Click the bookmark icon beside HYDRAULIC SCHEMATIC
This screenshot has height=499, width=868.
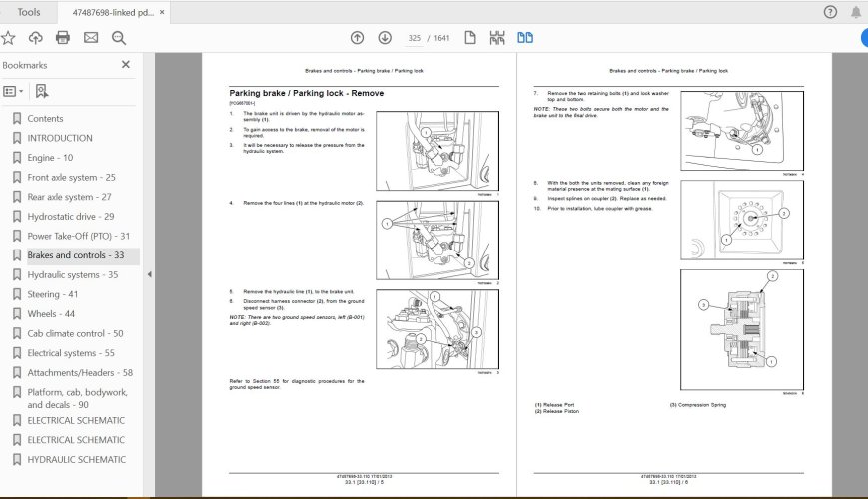click(17, 460)
